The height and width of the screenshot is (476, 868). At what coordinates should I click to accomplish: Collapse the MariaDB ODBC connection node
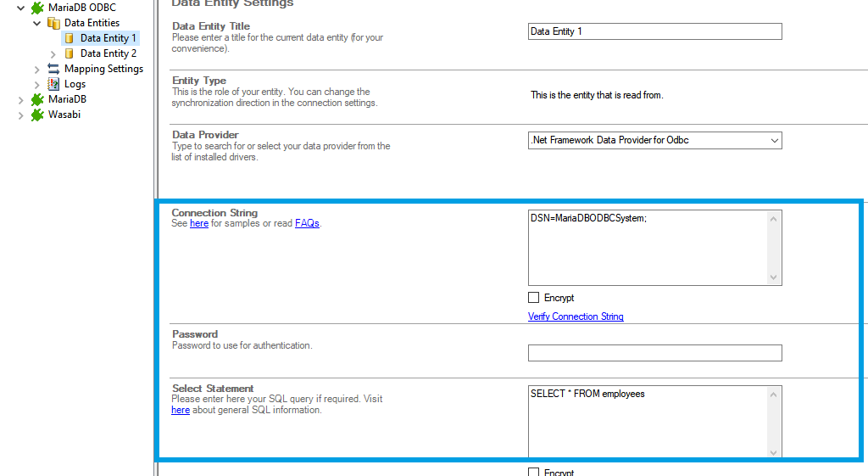(21, 8)
